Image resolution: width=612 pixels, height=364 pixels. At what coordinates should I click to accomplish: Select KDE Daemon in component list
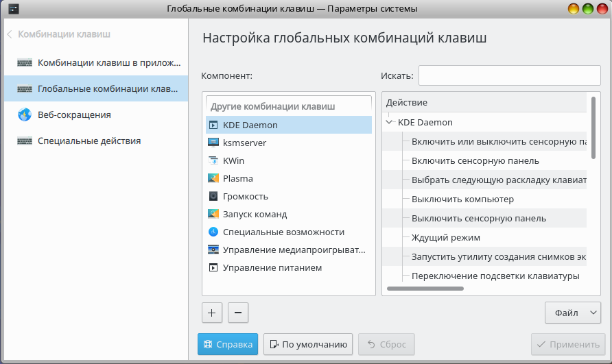click(289, 125)
